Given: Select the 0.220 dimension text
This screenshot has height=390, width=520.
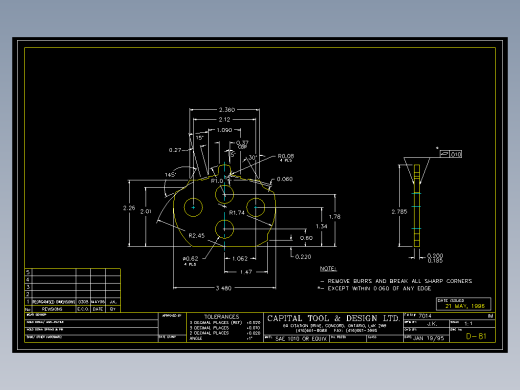Looking at the screenshot, I should tap(303, 257).
